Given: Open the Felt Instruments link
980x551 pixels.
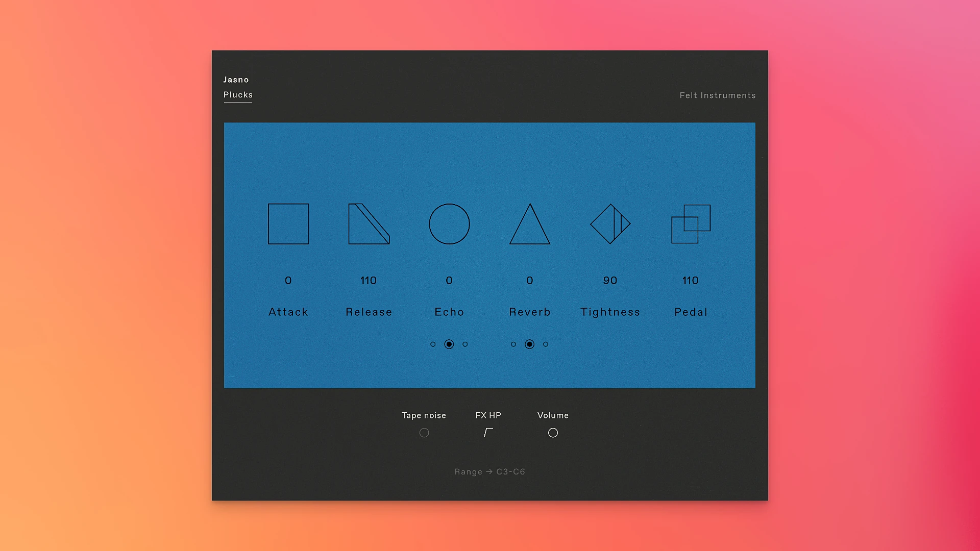Looking at the screenshot, I should pos(717,95).
